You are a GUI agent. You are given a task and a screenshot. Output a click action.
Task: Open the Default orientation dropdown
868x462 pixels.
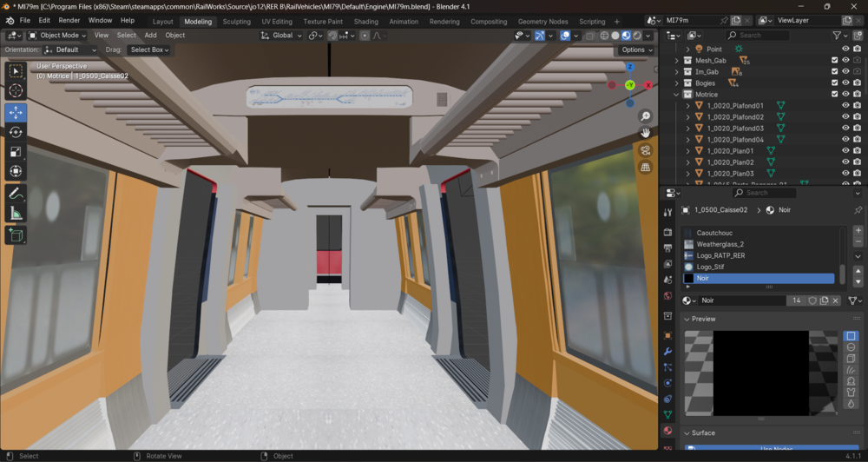tap(70, 49)
